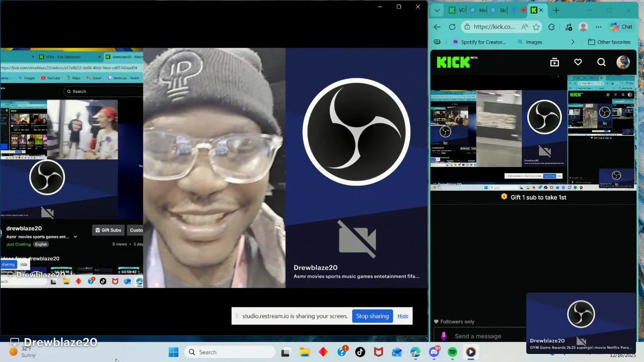
Task: Open the media player taskbar icon
Action: click(471, 352)
